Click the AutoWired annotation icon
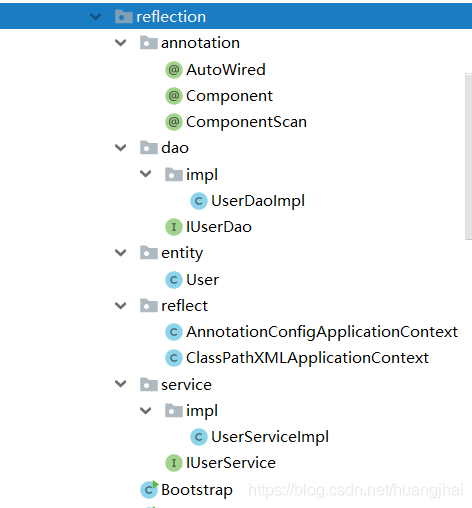Image resolution: width=472 pixels, height=508 pixels. coord(174,70)
